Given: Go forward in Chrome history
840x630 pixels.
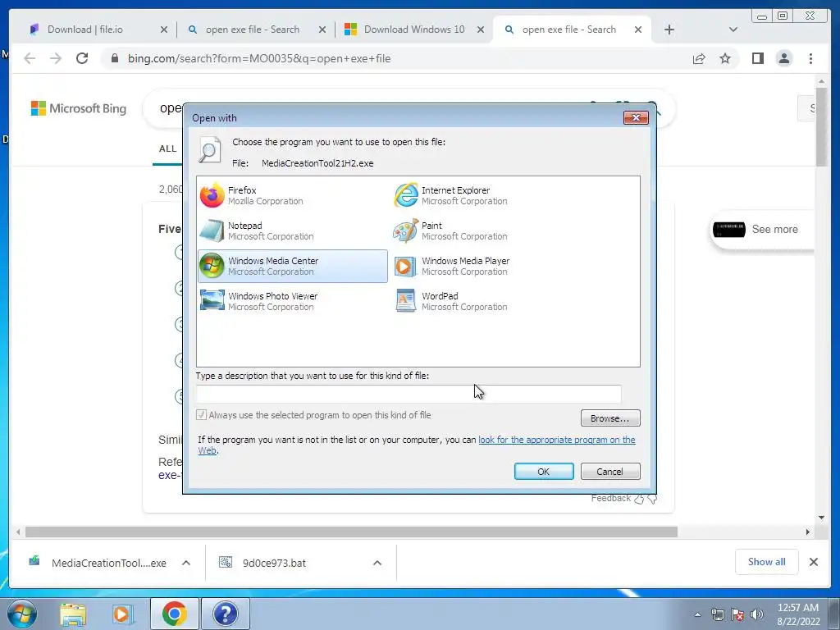Looking at the screenshot, I should (x=56, y=58).
